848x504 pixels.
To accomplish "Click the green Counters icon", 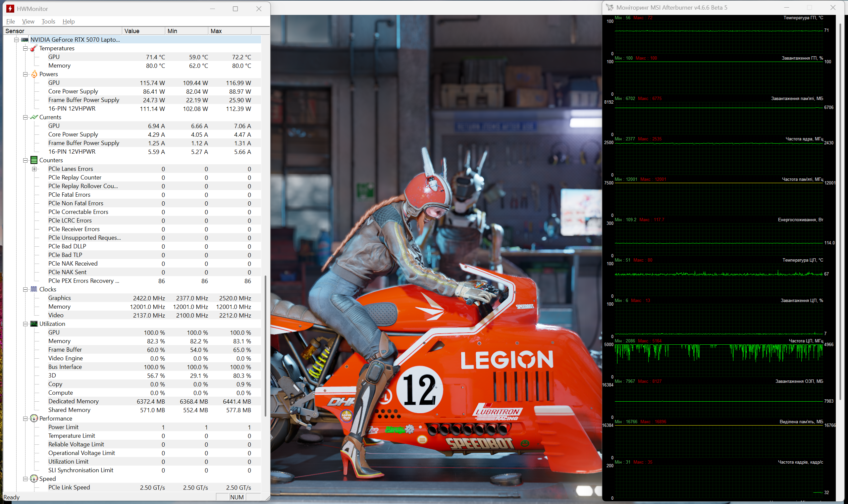I will tap(34, 160).
